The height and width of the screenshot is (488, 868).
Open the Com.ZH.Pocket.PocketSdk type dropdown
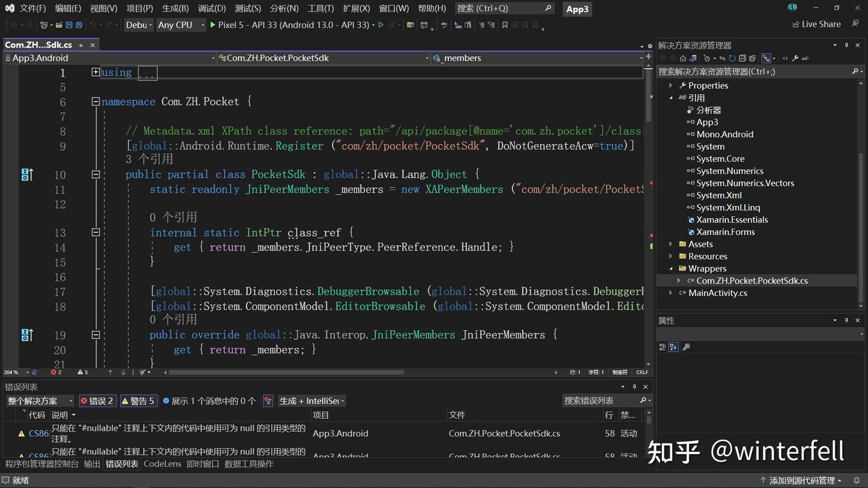324,58
